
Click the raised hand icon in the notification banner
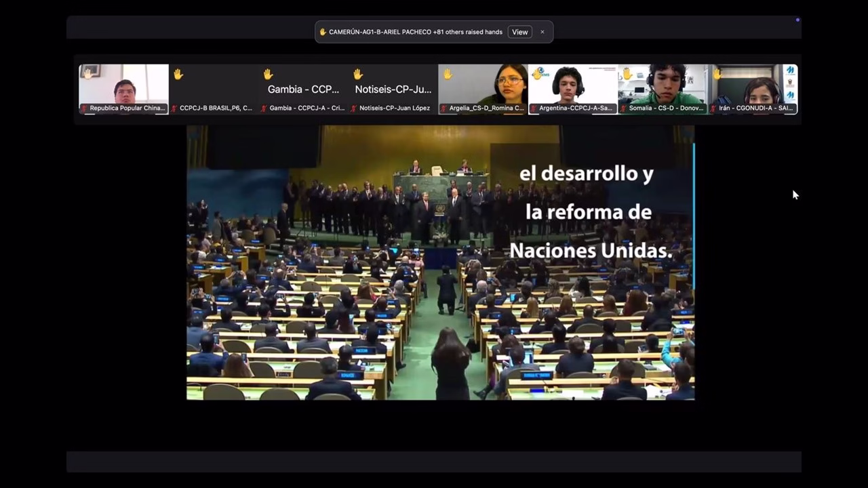[x=323, y=32]
